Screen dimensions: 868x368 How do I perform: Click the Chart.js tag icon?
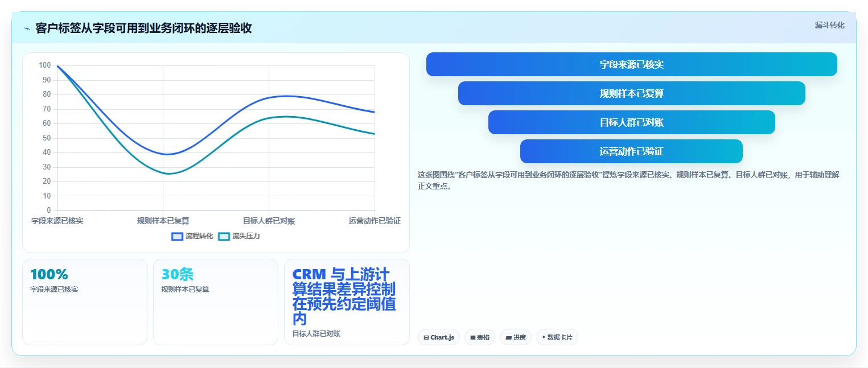426,338
